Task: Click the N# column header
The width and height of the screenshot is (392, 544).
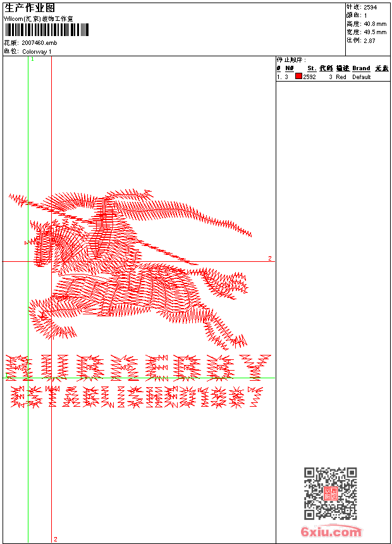Action: tap(290, 68)
